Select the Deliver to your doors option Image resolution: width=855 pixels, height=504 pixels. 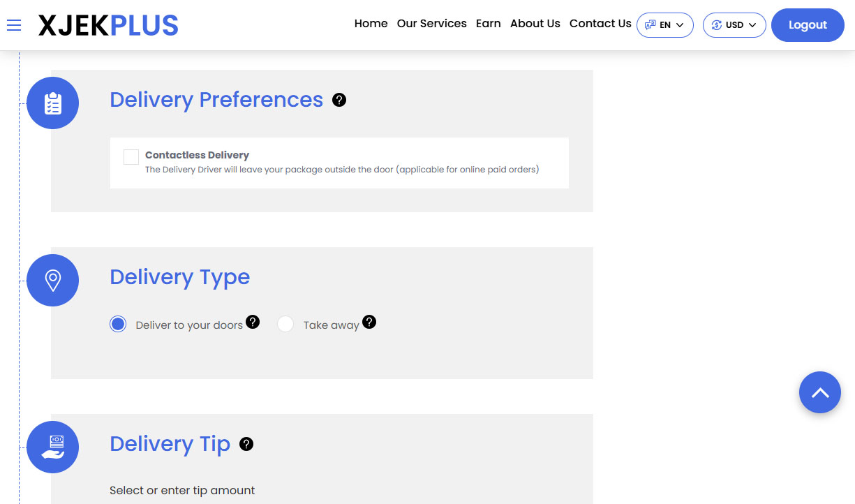coord(118,324)
